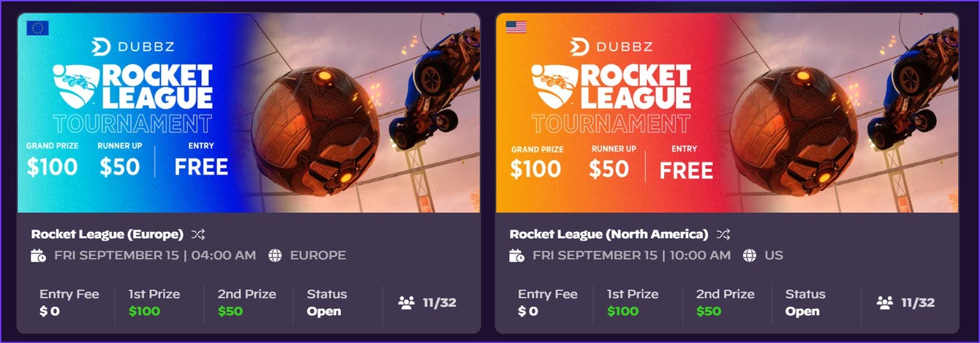Click the globe icon next to US
The image size is (980, 343).
(750, 255)
